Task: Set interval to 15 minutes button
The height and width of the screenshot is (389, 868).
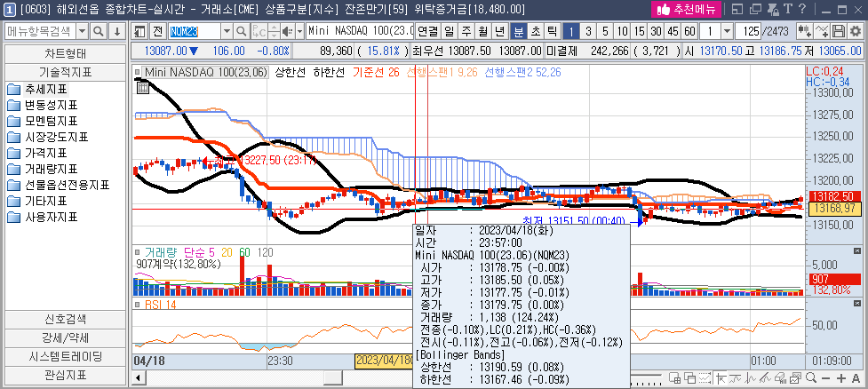Action: pyautogui.click(x=640, y=31)
